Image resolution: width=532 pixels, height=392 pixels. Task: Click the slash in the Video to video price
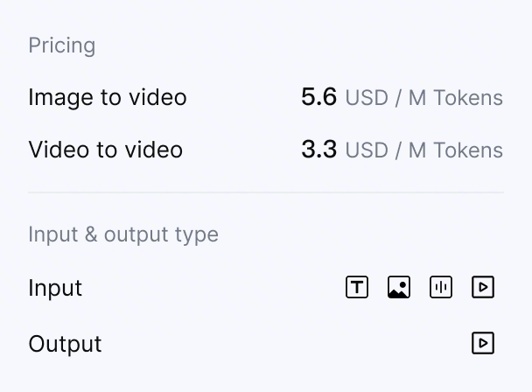(x=398, y=150)
